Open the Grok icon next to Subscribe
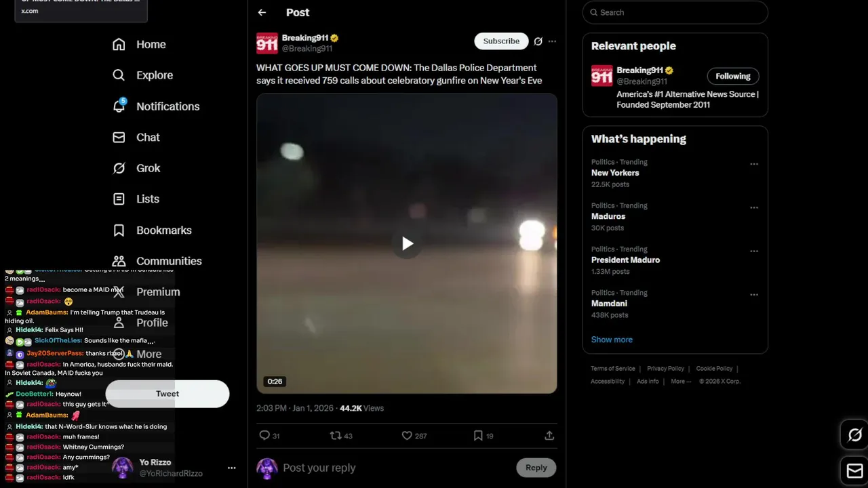The height and width of the screenshot is (488, 868). (x=538, y=41)
